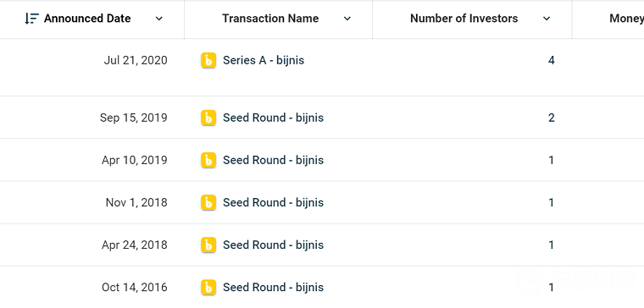Screen dimensions: 644x308
Task: Open Seed Round - bijnis from Sep 15, 2019
Action: tap(273, 118)
